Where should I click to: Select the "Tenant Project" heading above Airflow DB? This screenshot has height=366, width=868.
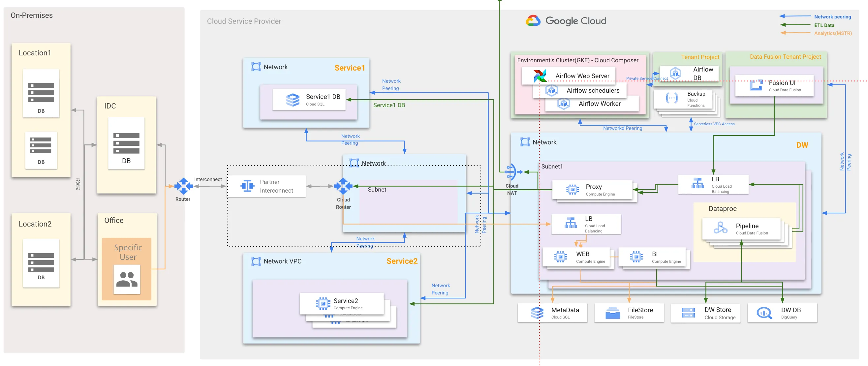coord(700,57)
